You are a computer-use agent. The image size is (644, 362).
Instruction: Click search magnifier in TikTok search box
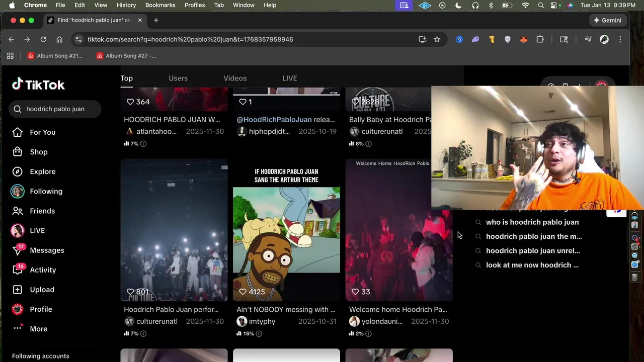18,109
